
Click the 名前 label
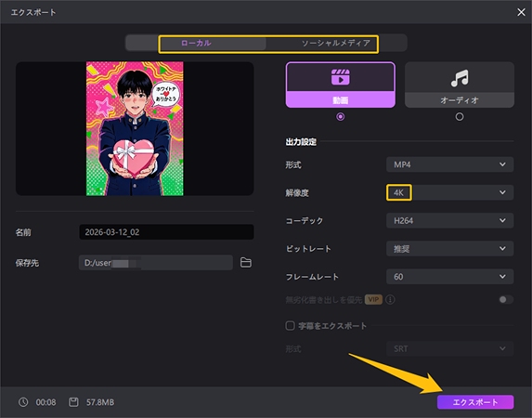23,232
